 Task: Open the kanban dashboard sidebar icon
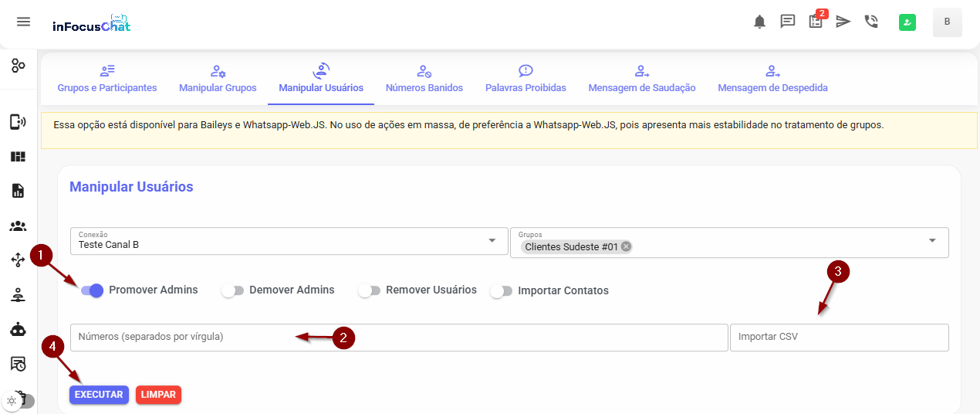(x=18, y=157)
